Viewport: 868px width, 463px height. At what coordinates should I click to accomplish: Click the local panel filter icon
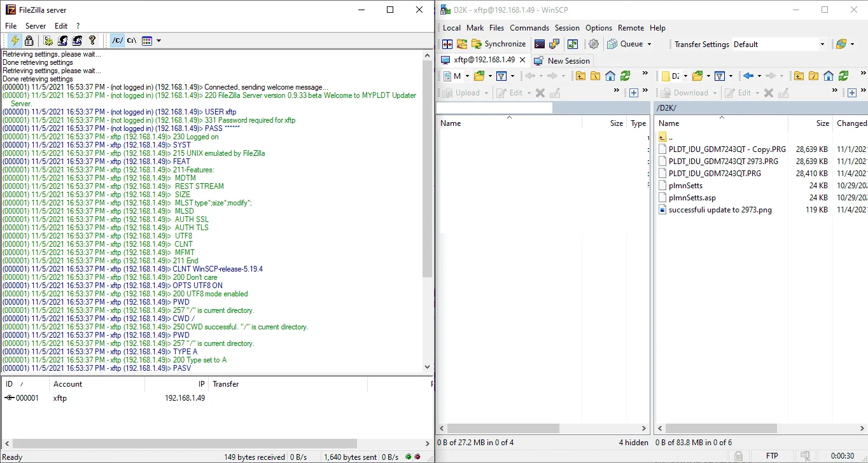point(501,76)
